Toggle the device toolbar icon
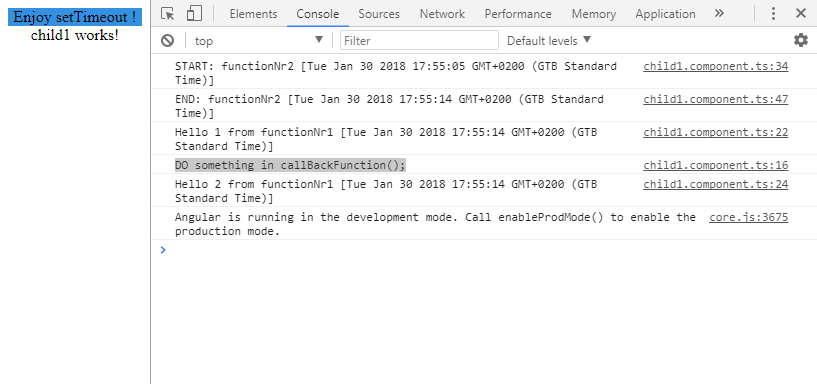The height and width of the screenshot is (384, 817). [194, 14]
